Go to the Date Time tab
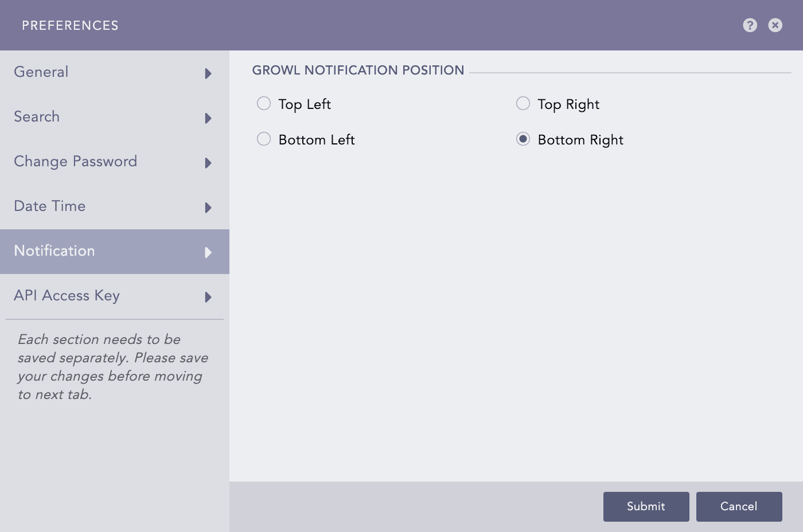This screenshot has width=803, height=532. point(50,206)
